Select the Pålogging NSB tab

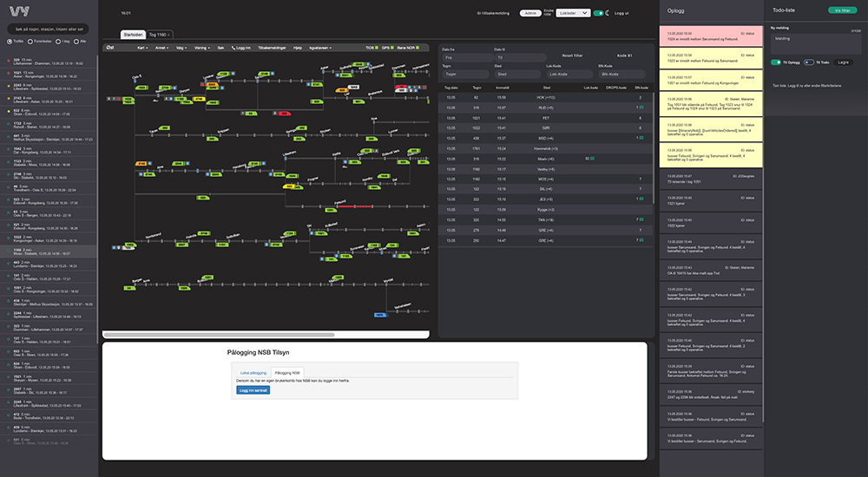point(287,373)
